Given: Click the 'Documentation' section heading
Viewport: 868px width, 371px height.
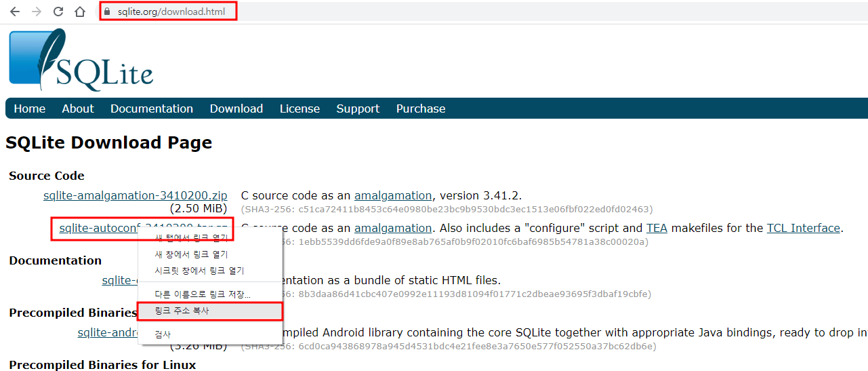Looking at the screenshot, I should point(56,260).
